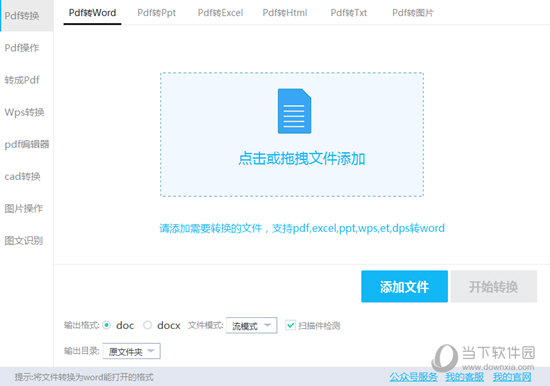Select 图文识别 in the sidebar
This screenshot has height=386, width=550.
24,241
